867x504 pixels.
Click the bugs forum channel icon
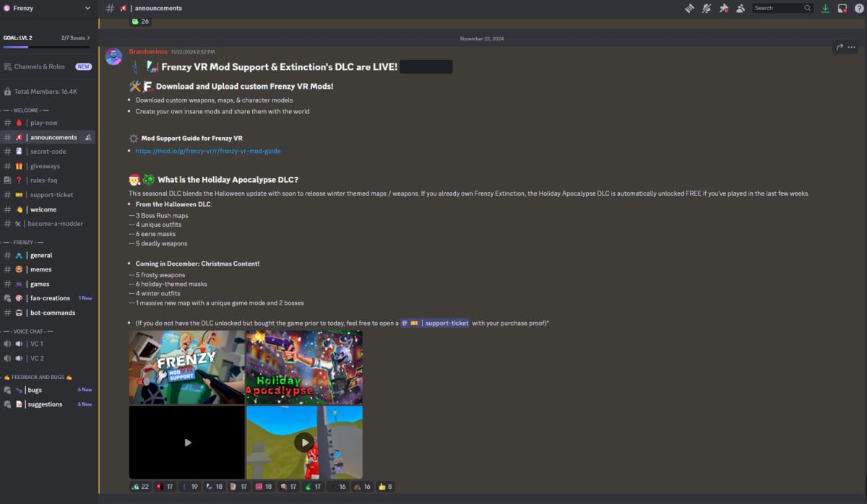coord(7,390)
